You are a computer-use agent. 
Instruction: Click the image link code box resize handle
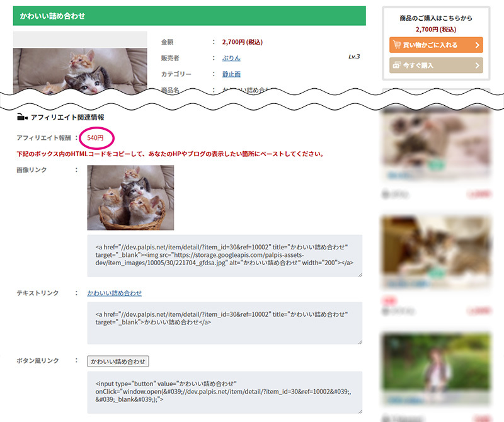[x=360, y=275]
